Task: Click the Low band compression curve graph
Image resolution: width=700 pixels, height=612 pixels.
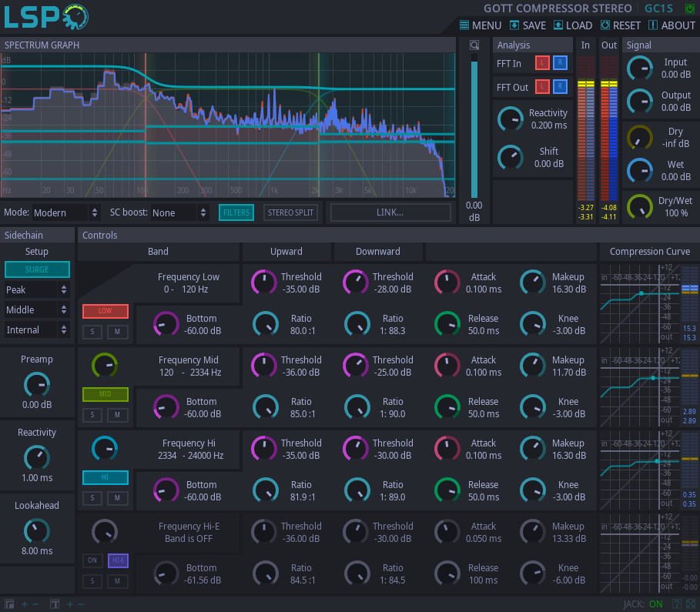Action: (x=640, y=303)
